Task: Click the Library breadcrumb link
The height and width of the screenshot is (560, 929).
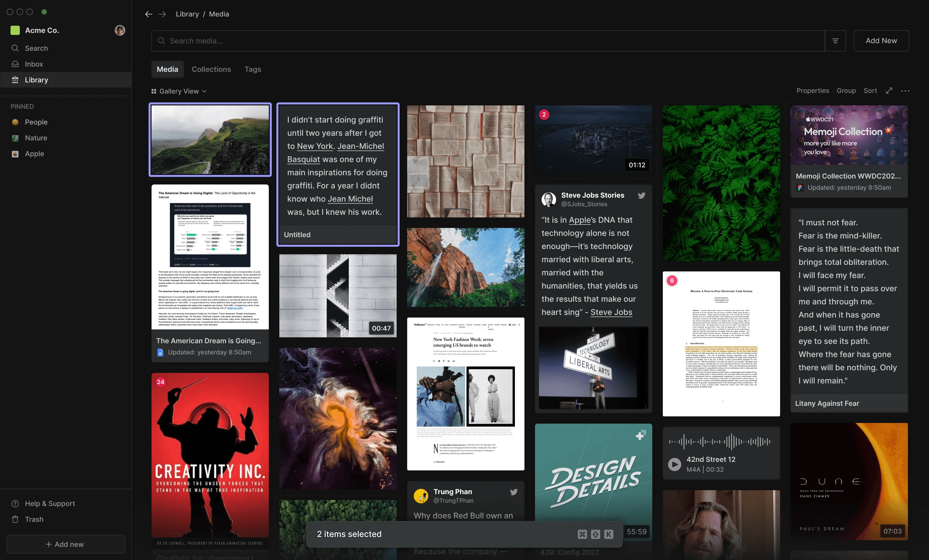Action: pos(187,14)
